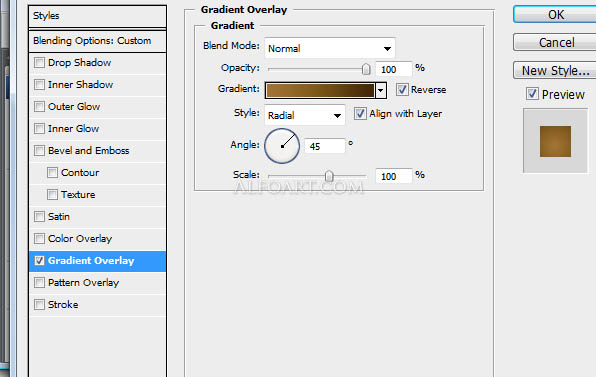Open Bevel and Emboss settings label

coord(89,150)
